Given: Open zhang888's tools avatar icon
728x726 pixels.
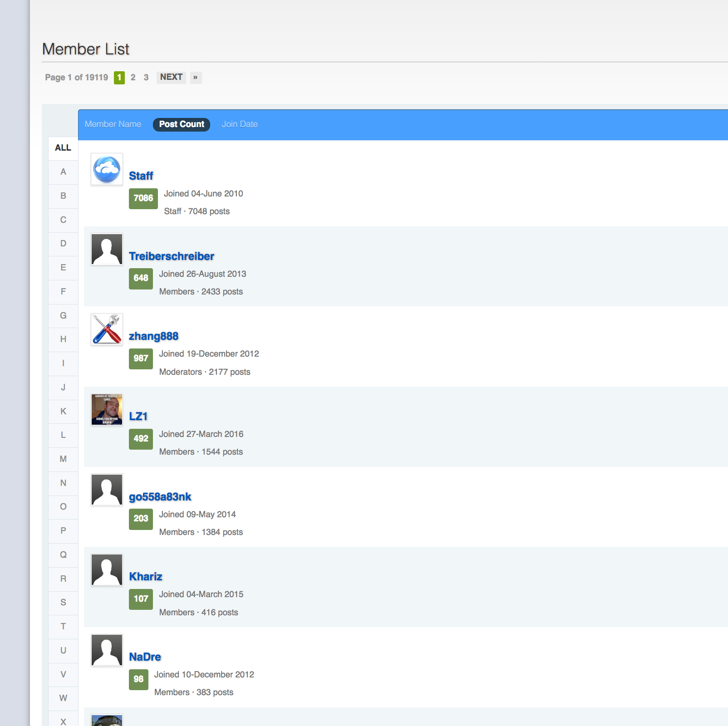Looking at the screenshot, I should tap(107, 329).
